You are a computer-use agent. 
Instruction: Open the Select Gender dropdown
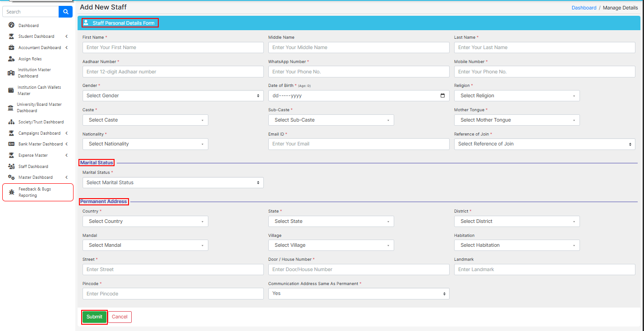tap(173, 96)
